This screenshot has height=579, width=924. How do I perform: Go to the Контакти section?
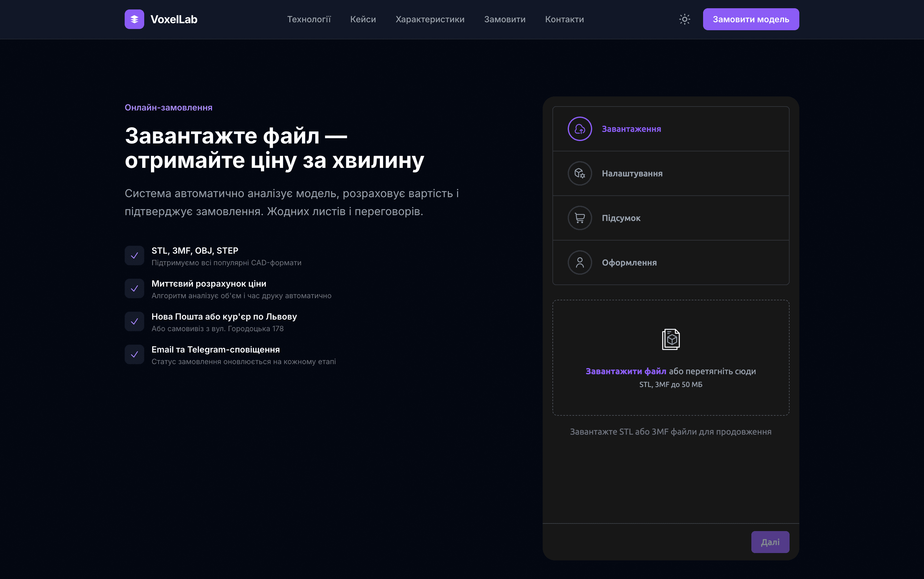pos(565,19)
